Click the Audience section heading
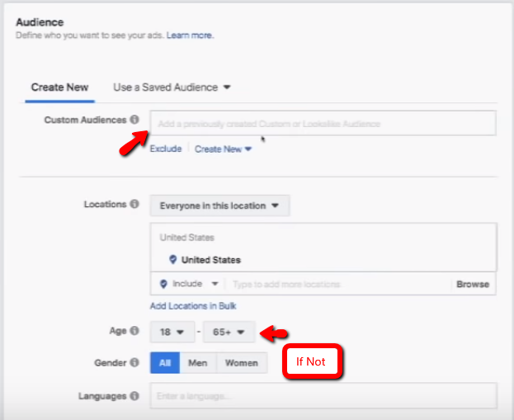This screenshot has height=420, width=514. click(40, 22)
